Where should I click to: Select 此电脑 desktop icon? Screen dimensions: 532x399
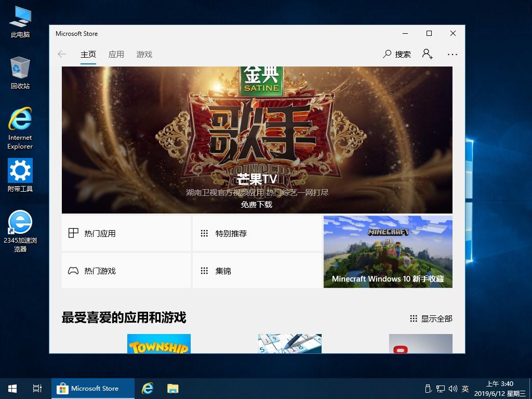pos(20,22)
